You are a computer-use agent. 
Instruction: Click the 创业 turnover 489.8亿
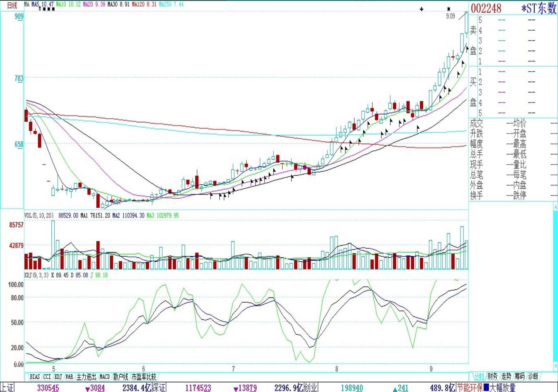(x=442, y=387)
